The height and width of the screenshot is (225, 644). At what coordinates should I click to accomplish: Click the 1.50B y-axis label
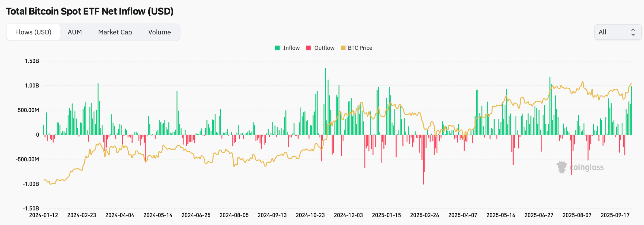click(x=32, y=61)
